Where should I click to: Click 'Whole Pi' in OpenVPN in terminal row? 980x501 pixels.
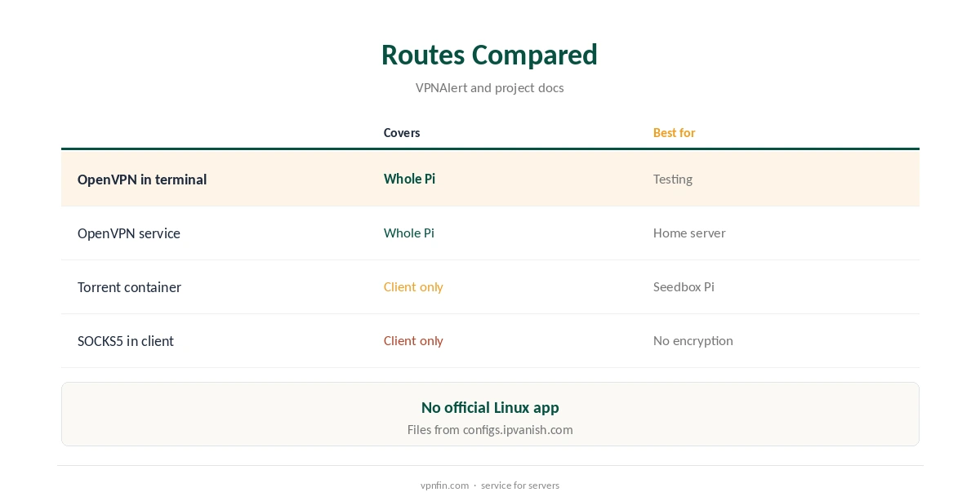409,179
